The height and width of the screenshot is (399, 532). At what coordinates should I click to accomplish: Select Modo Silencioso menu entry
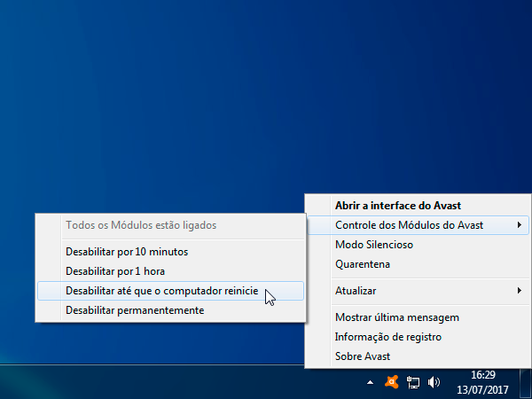(418, 245)
